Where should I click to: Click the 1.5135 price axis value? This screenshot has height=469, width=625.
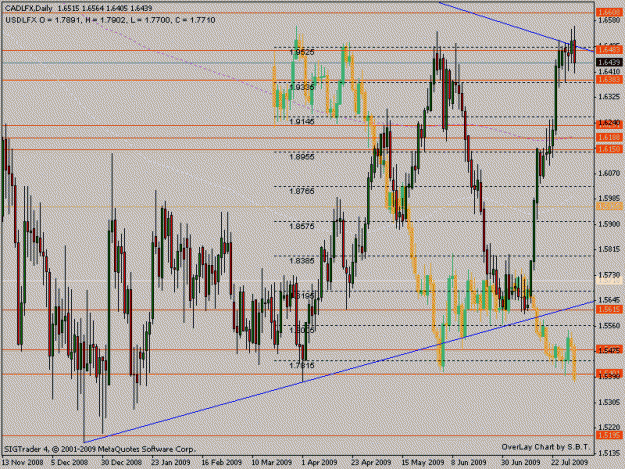(609, 453)
